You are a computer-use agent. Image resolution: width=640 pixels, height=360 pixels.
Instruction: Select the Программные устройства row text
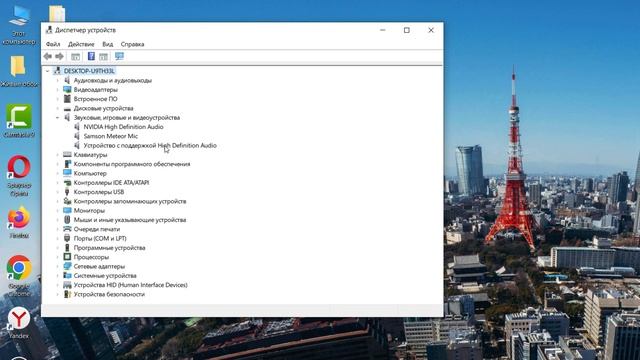tap(109, 248)
